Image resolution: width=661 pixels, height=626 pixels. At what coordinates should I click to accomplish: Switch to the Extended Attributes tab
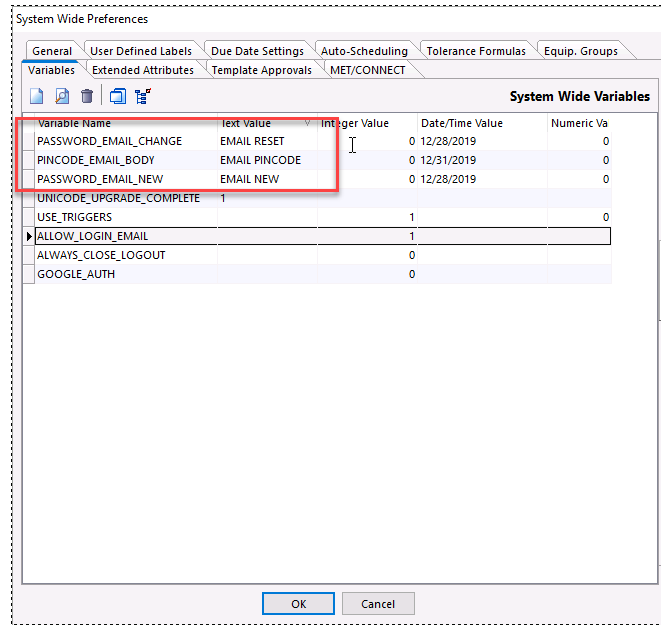[143, 70]
